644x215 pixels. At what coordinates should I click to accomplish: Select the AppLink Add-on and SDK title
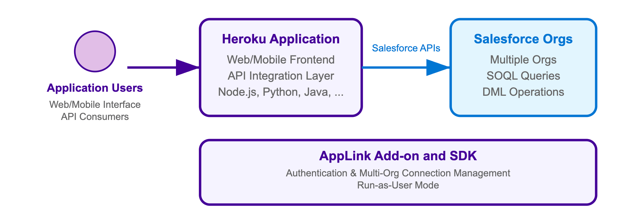click(x=398, y=156)
